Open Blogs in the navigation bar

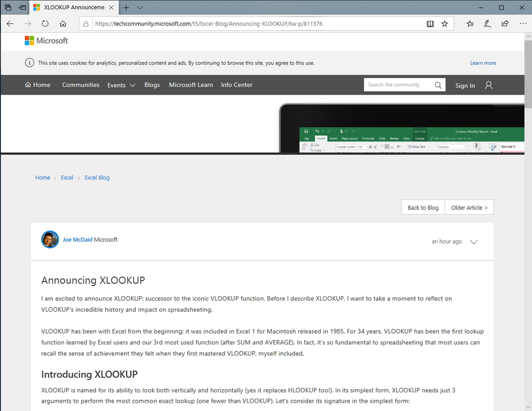tap(152, 85)
